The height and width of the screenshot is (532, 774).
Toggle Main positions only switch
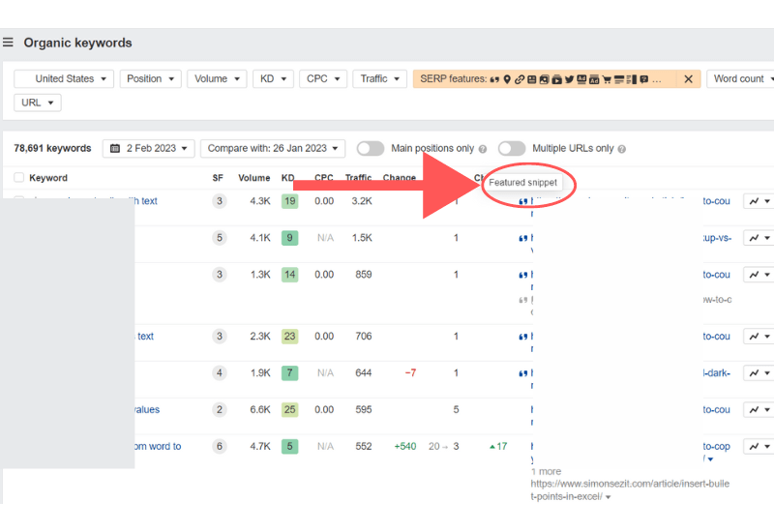(x=371, y=148)
